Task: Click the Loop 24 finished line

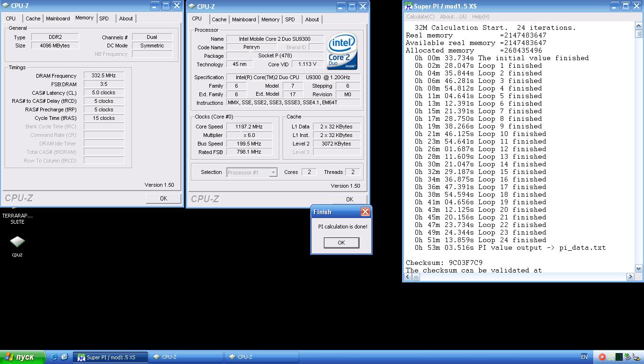Action: click(481, 240)
